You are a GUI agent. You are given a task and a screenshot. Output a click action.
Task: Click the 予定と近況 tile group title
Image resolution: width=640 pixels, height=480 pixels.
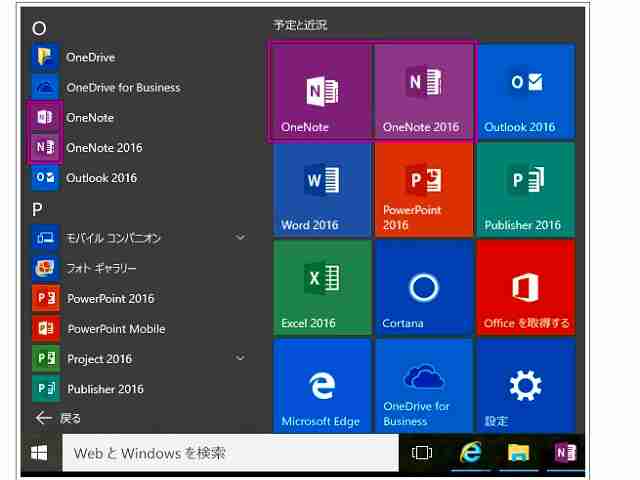click(x=300, y=25)
